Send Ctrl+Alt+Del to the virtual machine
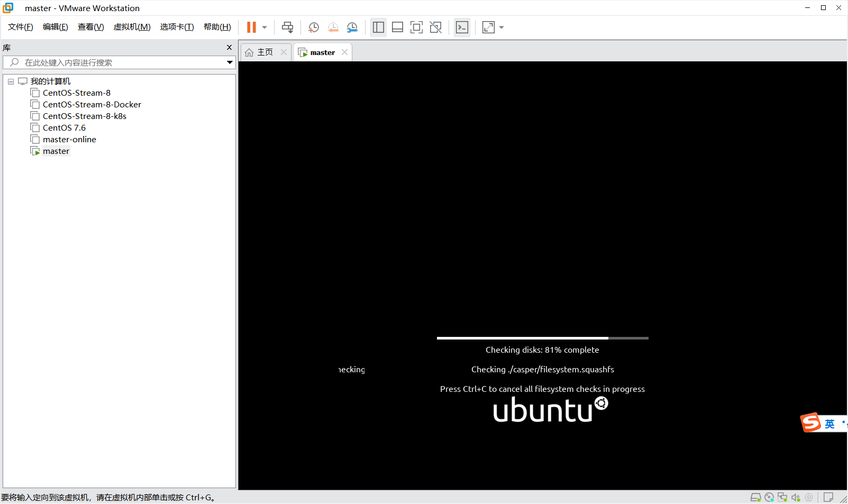Screen dimensions: 848x504 (x=287, y=28)
